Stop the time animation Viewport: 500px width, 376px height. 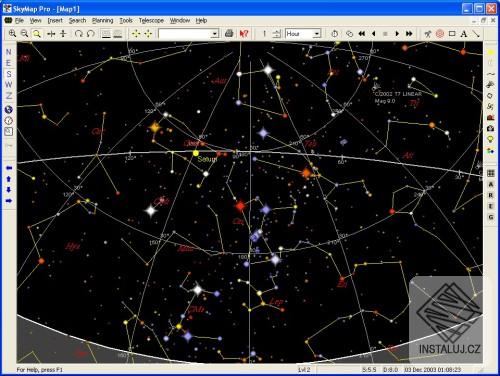click(385, 34)
